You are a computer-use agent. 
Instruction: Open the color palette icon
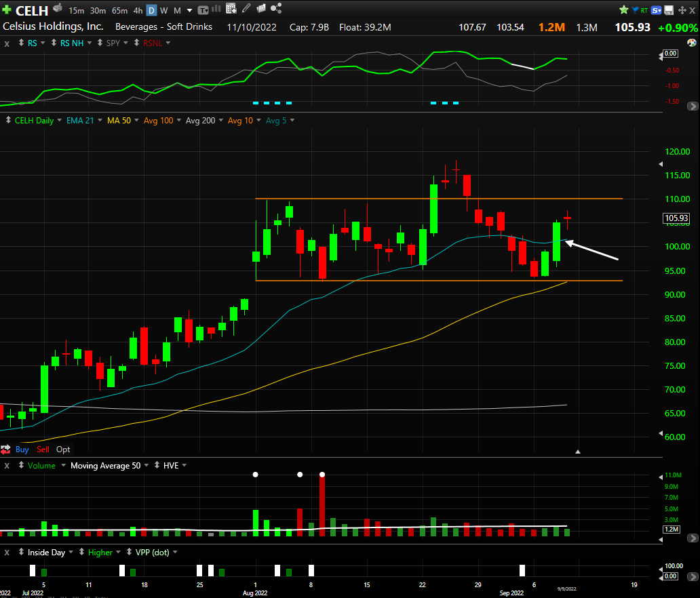(691, 43)
